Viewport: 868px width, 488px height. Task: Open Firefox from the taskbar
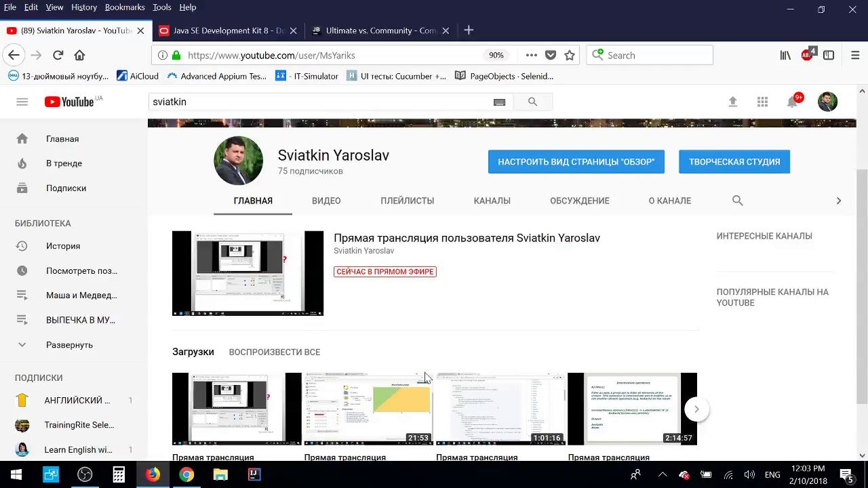click(153, 474)
